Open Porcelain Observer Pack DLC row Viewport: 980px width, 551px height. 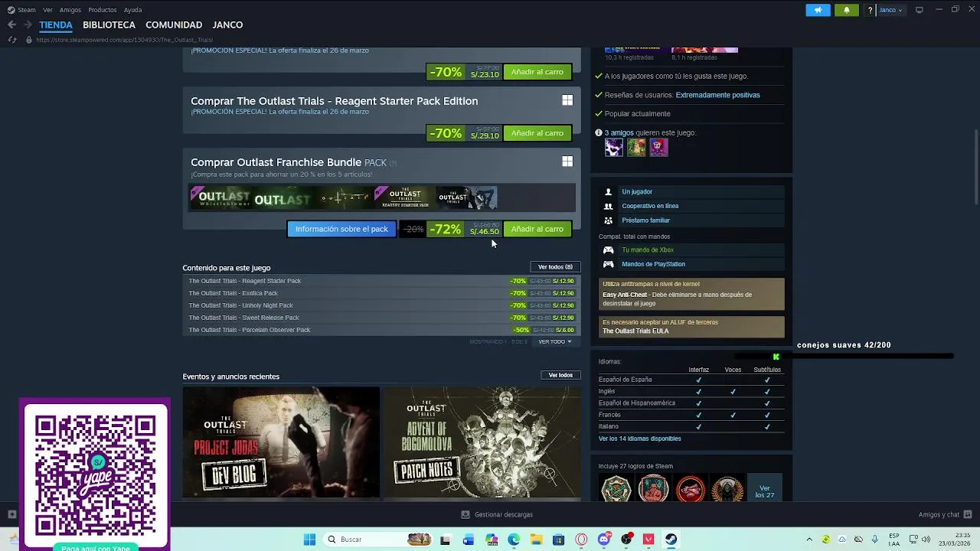(x=381, y=330)
